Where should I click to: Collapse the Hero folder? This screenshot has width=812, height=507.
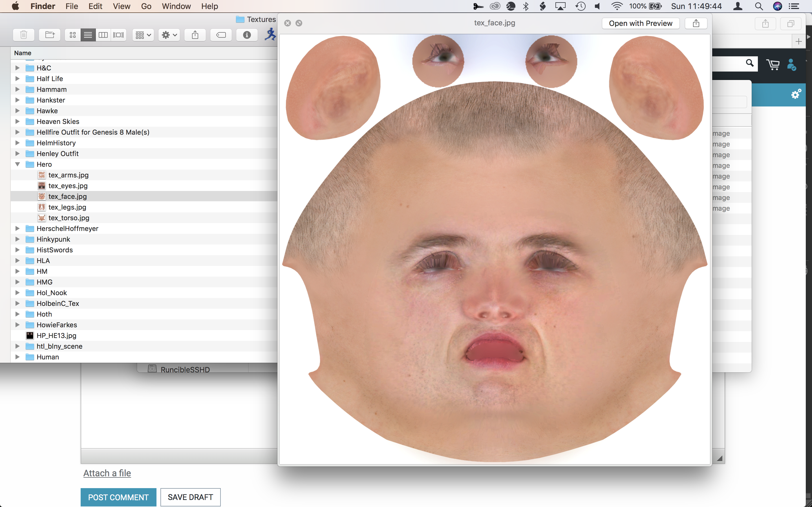17,164
